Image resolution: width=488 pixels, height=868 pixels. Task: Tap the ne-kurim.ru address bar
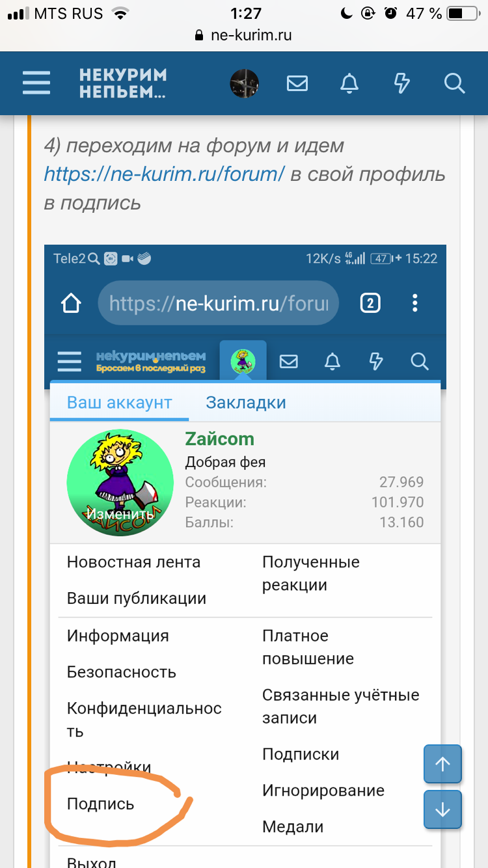point(244,36)
